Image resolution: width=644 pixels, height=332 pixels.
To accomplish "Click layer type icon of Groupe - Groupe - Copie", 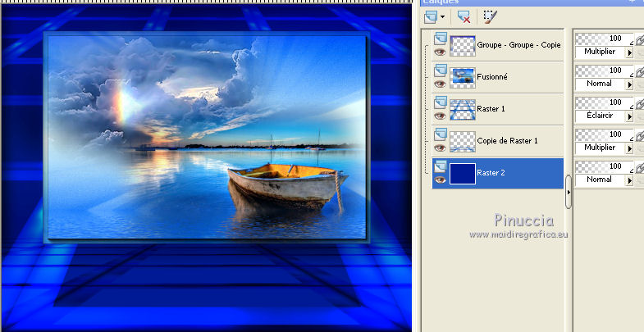I will 441,39.
